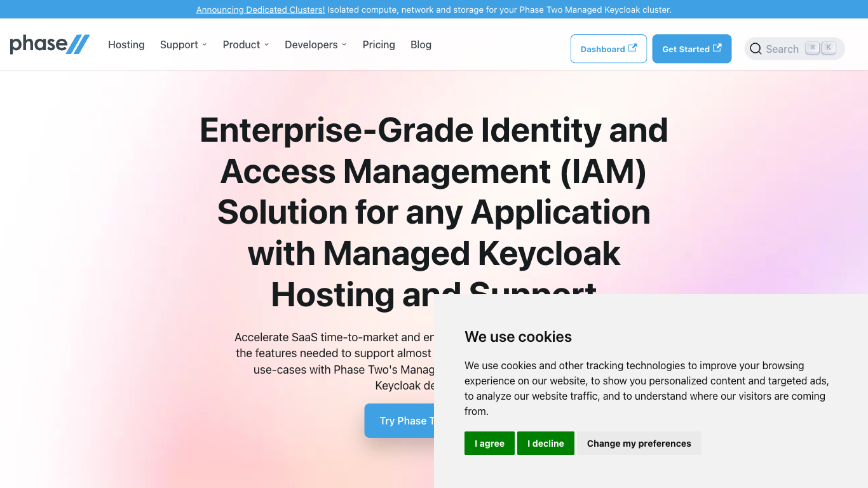The width and height of the screenshot is (868, 488).
Task: Click the Dashboard button
Action: (609, 49)
